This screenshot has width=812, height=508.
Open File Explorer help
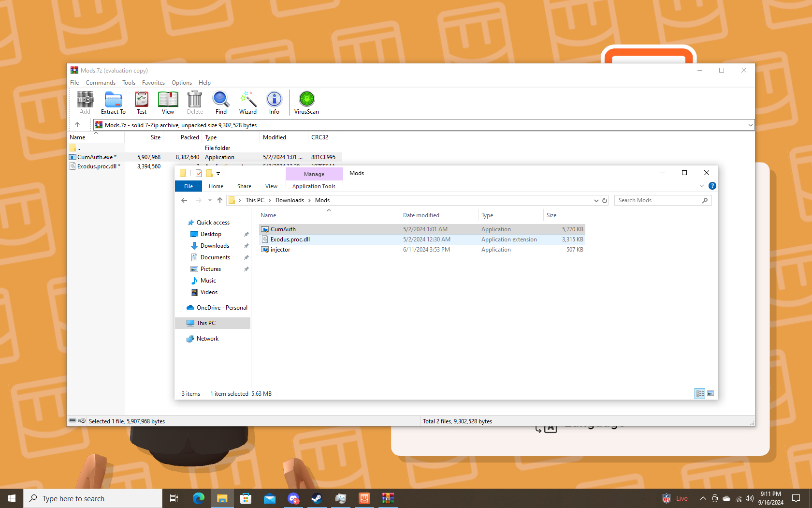pos(712,186)
